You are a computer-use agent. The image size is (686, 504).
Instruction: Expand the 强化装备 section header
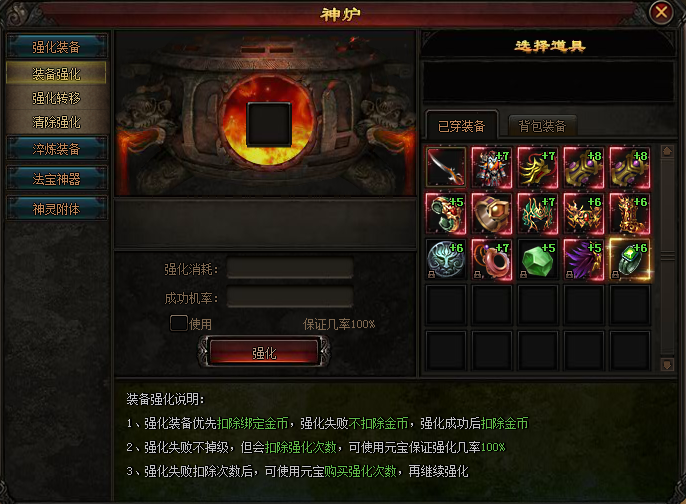[x=56, y=46]
